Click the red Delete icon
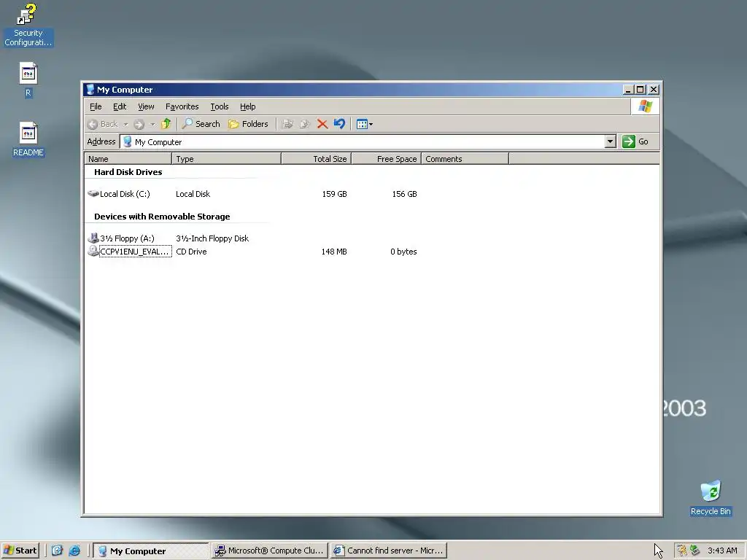The width and height of the screenshot is (747, 560). coord(322,124)
